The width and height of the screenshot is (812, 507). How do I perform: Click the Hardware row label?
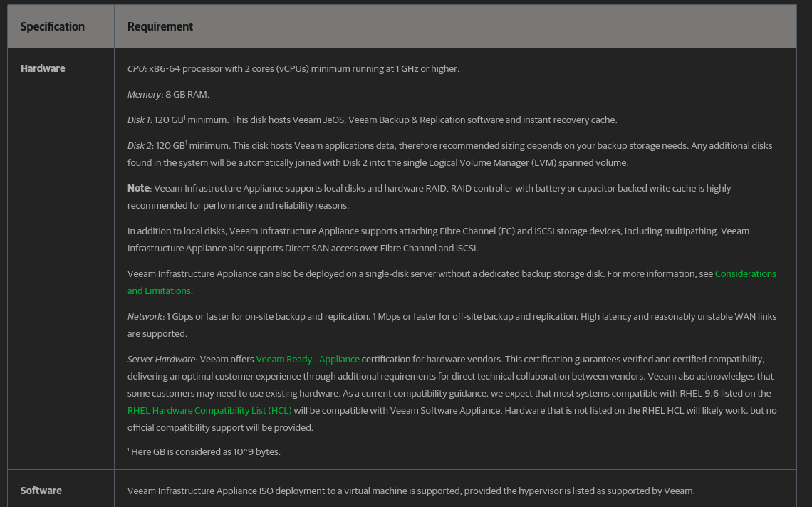coord(43,69)
